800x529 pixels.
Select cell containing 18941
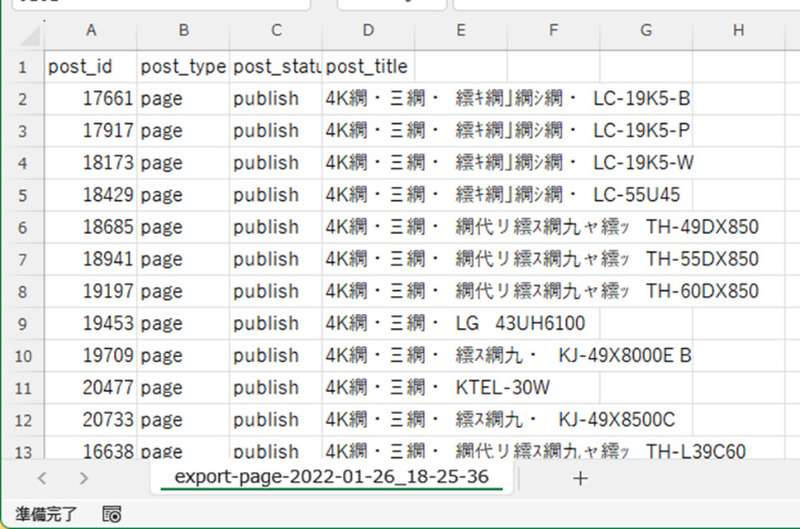click(x=91, y=259)
